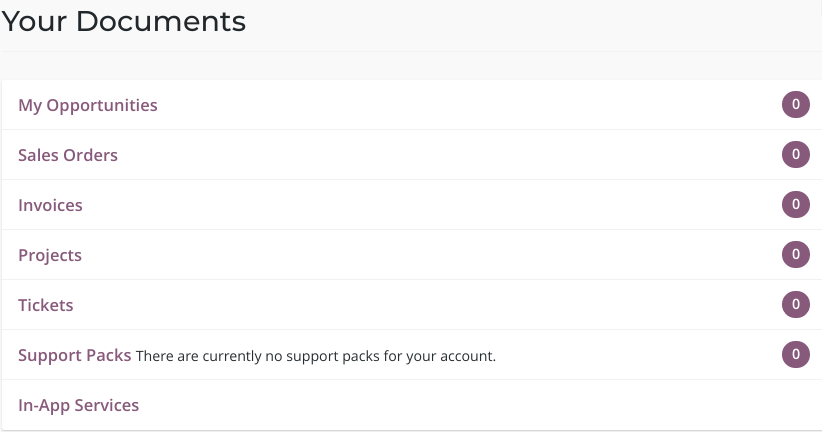Open the Sales Orders link
This screenshot has height=432, width=822.
(68, 155)
